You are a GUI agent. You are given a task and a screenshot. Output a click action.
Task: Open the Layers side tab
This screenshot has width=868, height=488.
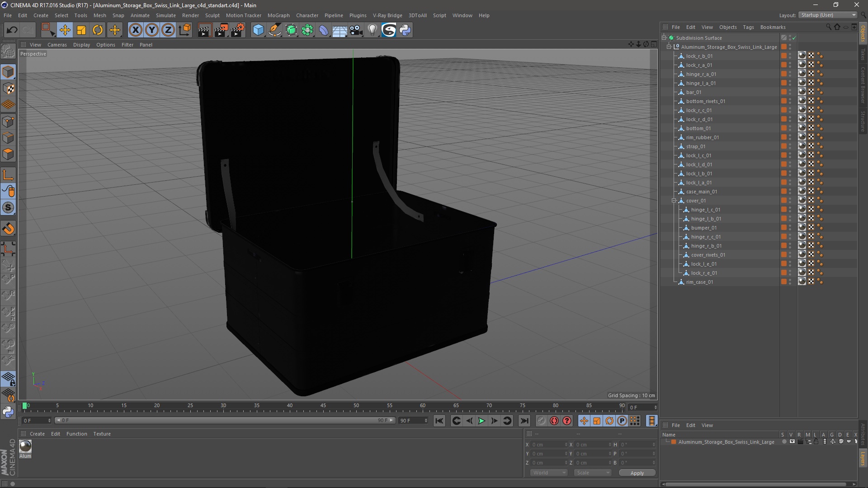coord(863,459)
